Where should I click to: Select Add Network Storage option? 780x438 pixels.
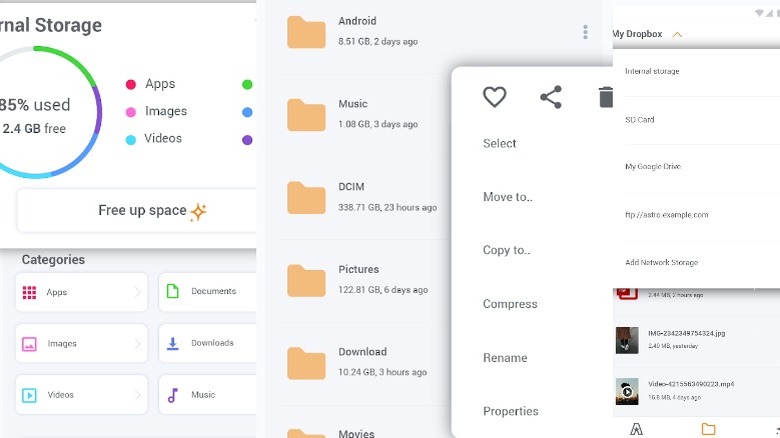[x=661, y=263]
